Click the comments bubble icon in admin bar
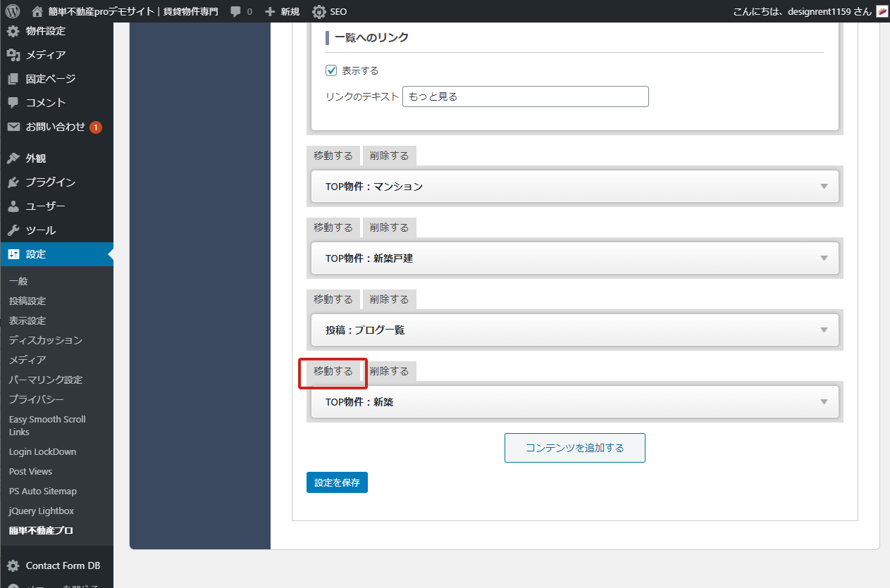This screenshot has width=890, height=588. pyautogui.click(x=236, y=11)
